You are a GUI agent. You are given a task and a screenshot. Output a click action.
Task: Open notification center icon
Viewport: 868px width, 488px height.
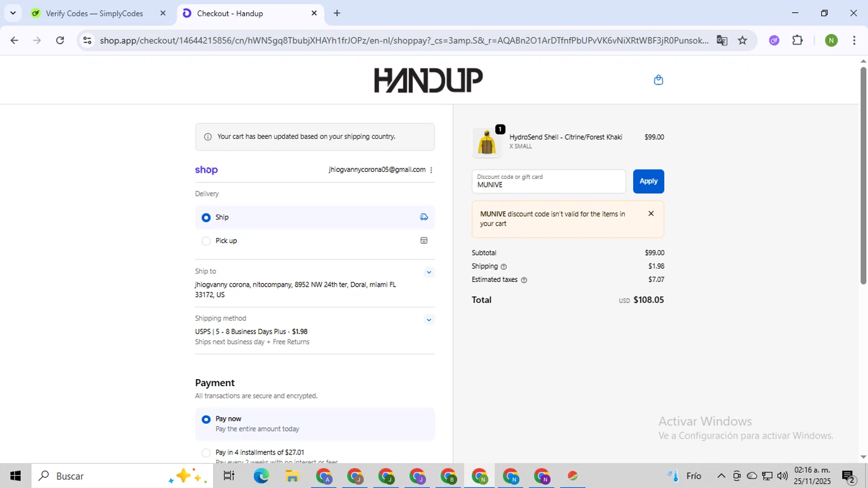(849, 476)
